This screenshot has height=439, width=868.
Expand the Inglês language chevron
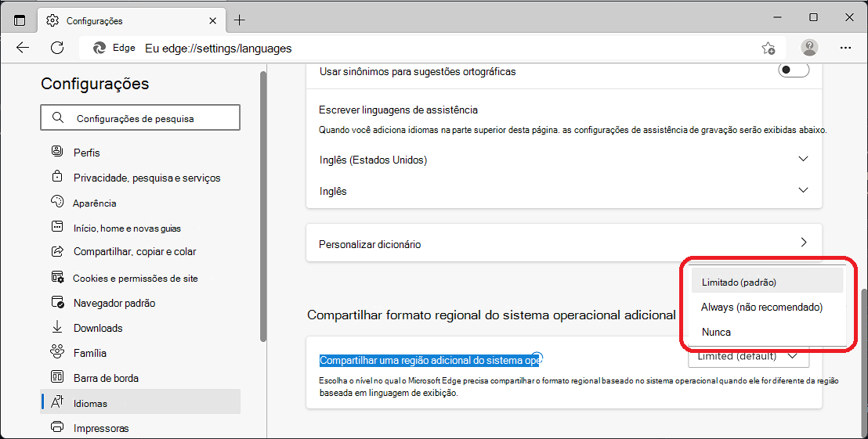[803, 189]
